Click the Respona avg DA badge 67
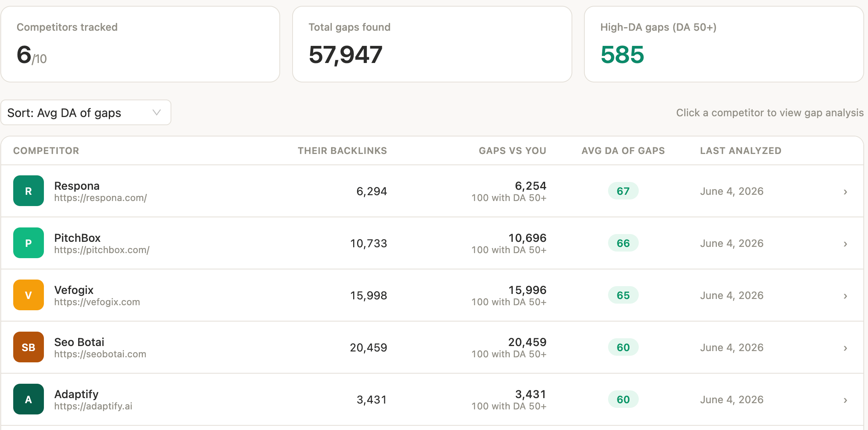Viewport: 868px width, 430px height. pos(623,191)
